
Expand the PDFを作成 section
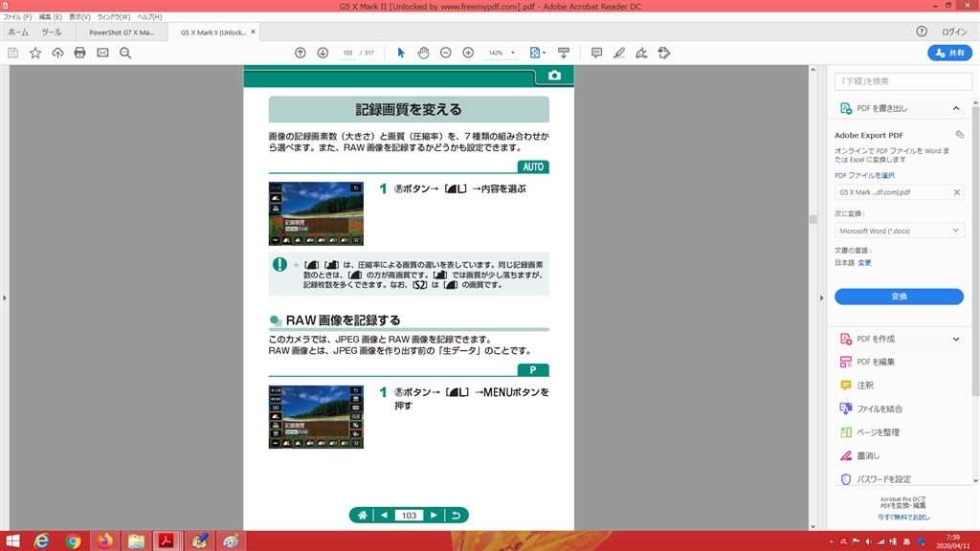(955, 339)
